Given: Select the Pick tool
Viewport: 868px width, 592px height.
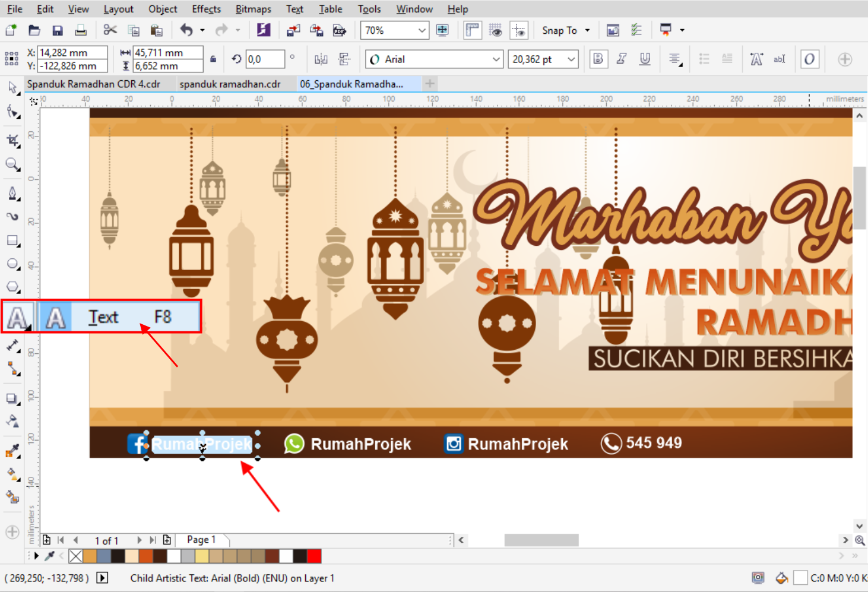Looking at the screenshot, I should pyautogui.click(x=12, y=87).
